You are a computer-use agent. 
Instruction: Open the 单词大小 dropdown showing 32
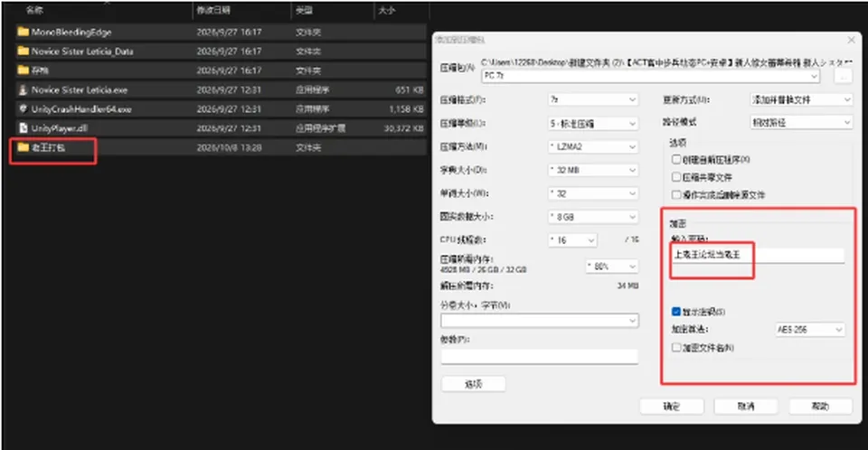coord(593,193)
